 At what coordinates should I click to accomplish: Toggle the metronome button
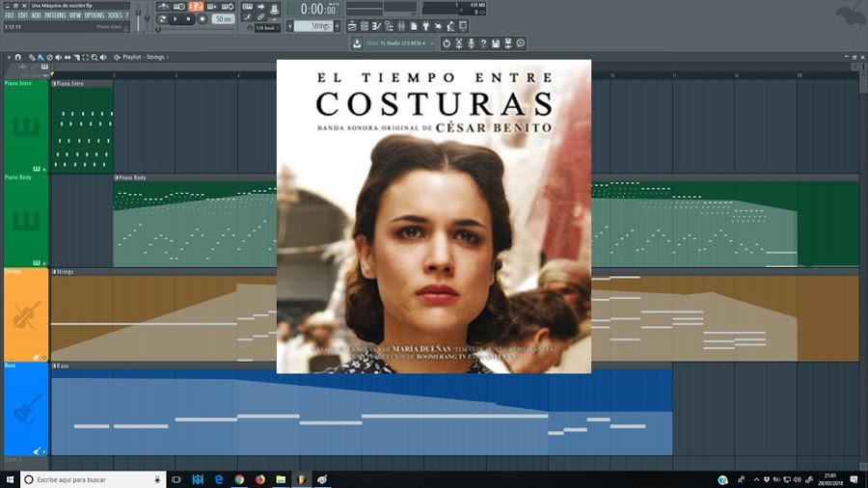(163, 7)
